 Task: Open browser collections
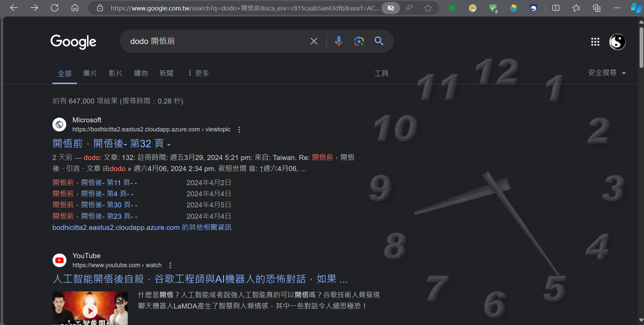click(x=597, y=8)
